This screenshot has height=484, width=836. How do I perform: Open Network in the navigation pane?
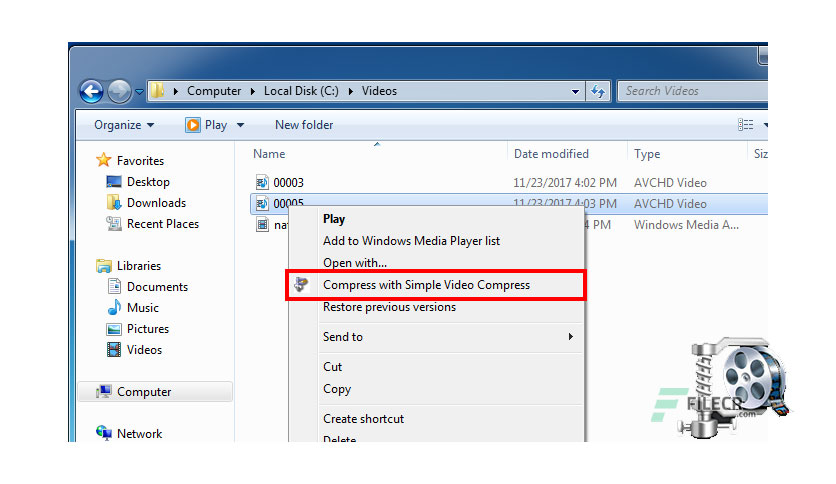(139, 434)
